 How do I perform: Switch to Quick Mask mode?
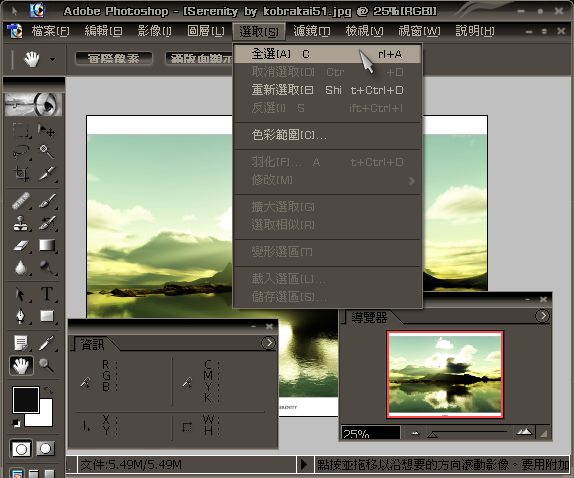click(45, 449)
